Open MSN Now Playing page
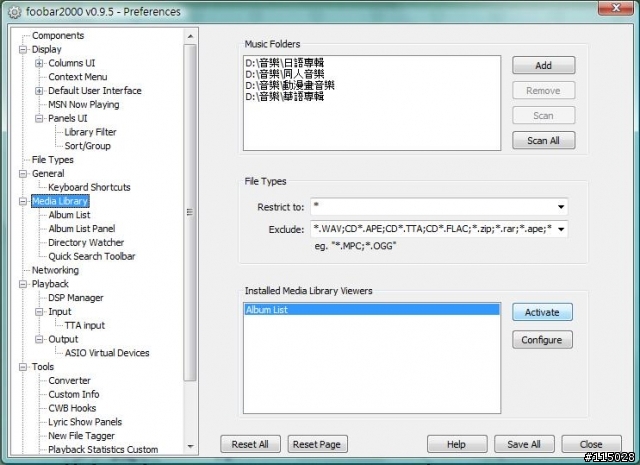 [84, 105]
